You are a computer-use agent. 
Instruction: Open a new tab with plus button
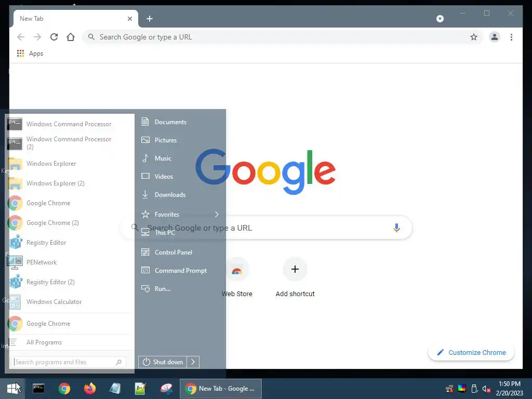click(149, 19)
